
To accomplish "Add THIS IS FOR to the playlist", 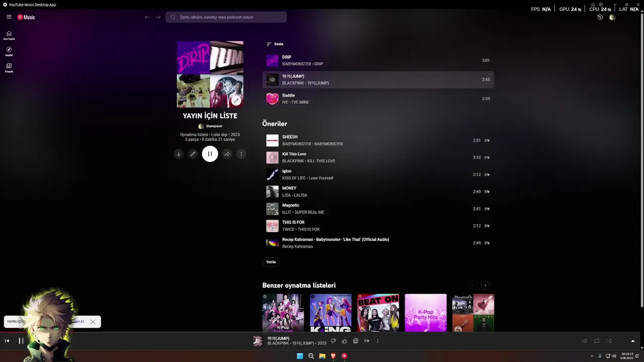I will click(x=487, y=226).
